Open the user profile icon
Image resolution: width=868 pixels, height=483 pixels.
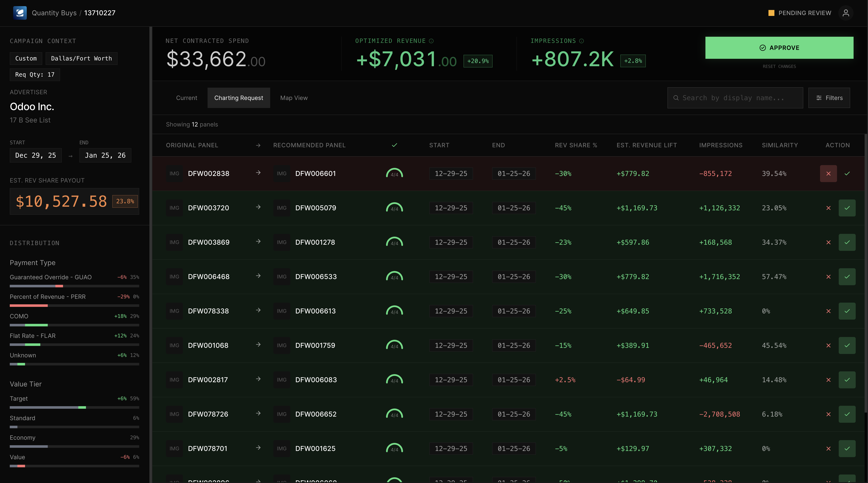coord(846,13)
